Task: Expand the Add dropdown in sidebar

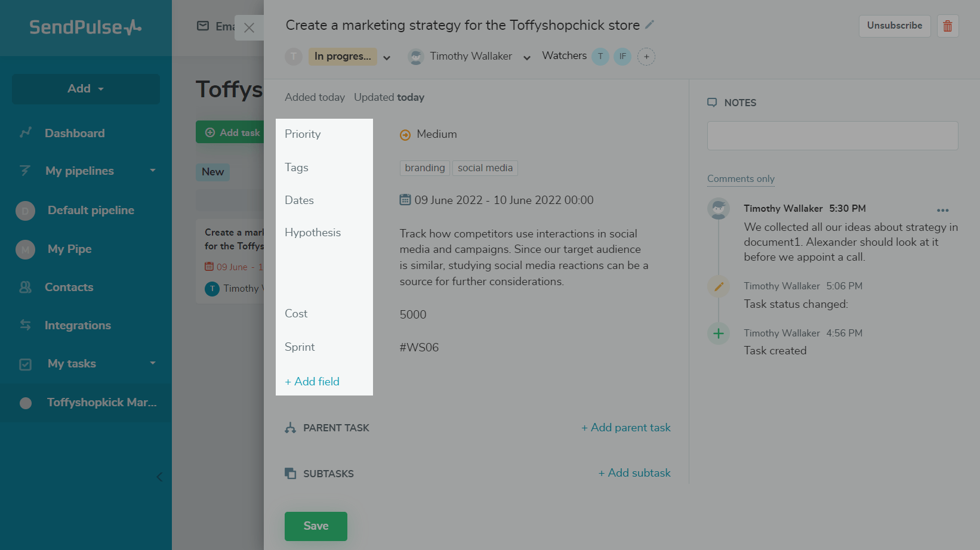Action: (86, 89)
